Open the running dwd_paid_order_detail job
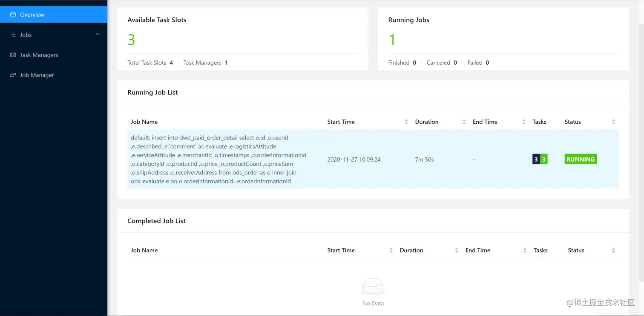Viewport: 644px width, 316px height. point(218,159)
